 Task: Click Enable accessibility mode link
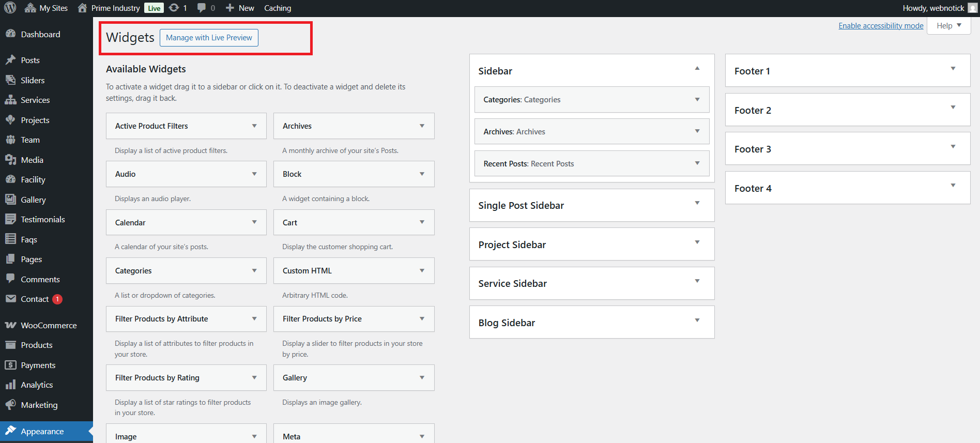tap(881, 26)
